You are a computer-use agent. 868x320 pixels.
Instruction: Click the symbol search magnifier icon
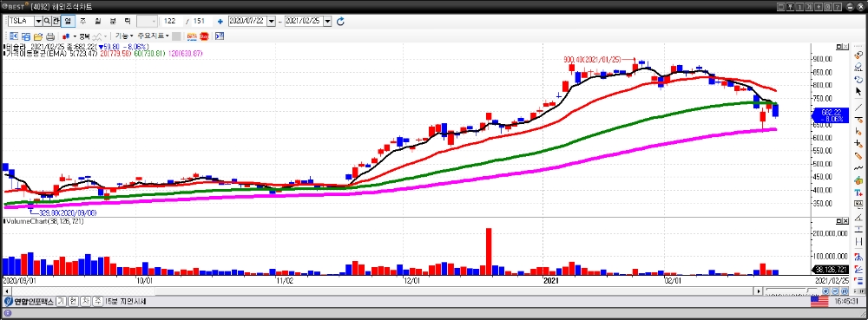(47, 21)
